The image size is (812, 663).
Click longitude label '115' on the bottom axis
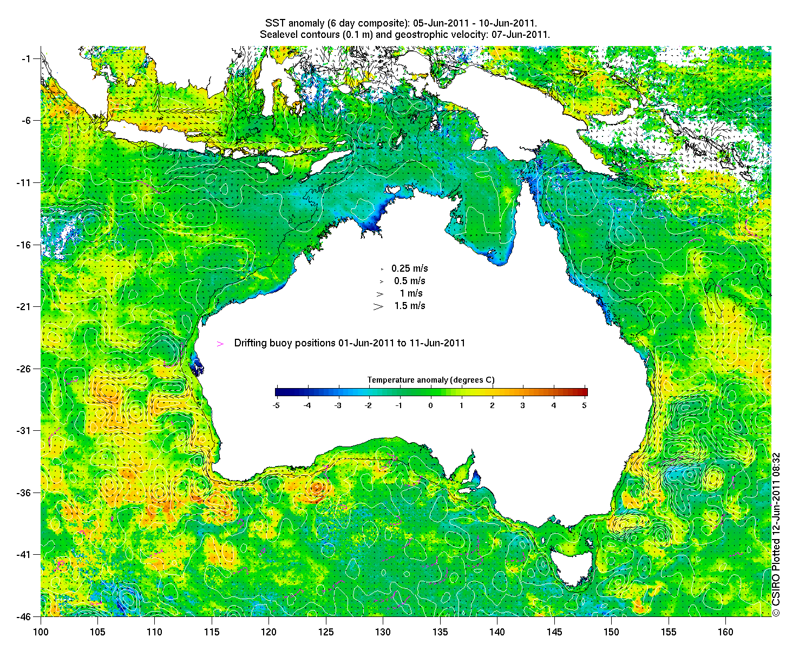click(212, 632)
